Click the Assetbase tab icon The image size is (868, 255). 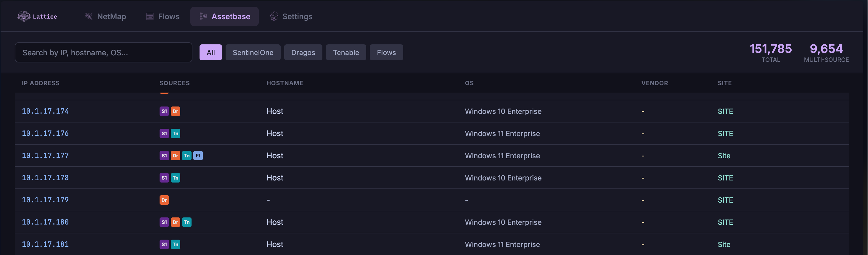pyautogui.click(x=203, y=16)
